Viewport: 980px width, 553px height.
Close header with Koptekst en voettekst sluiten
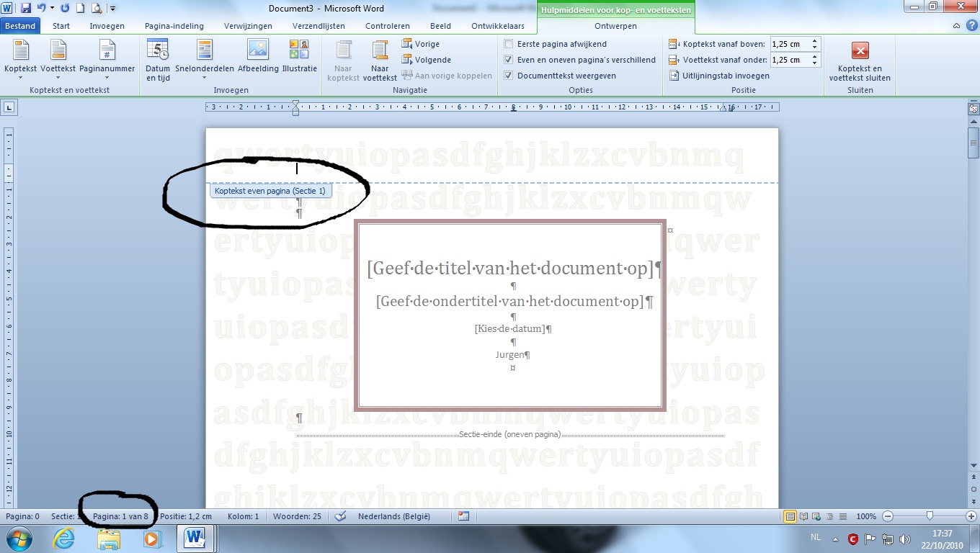point(860,60)
